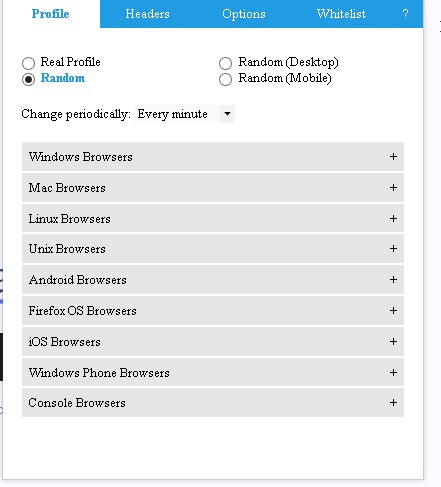Viewport: 441px width, 487px height.
Task: Click the plus icon for iOS Browsers
Action: click(393, 342)
